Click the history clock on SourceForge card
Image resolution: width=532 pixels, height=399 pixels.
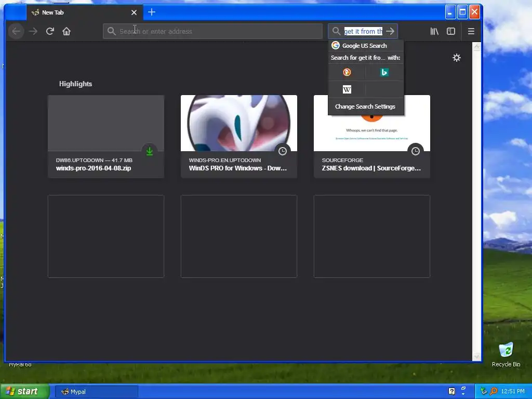(x=416, y=151)
